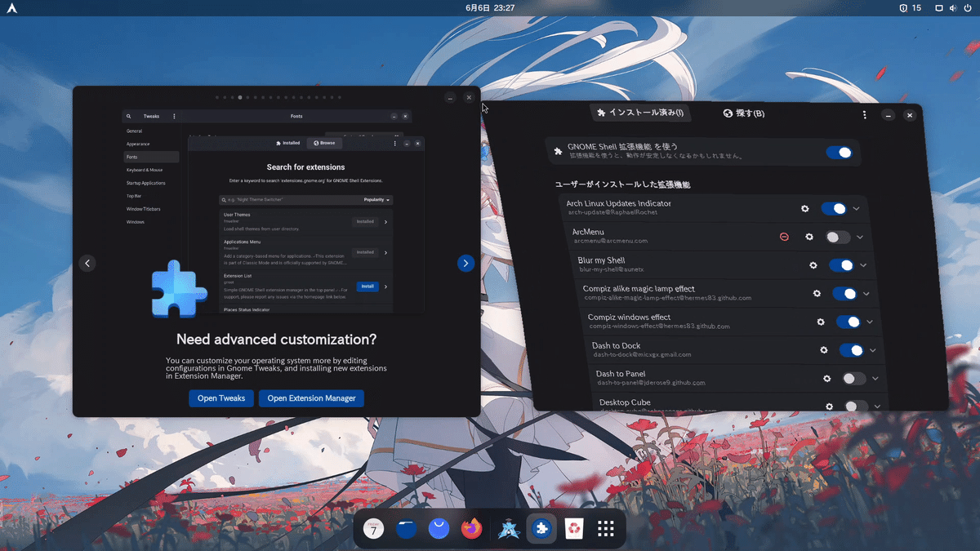Go to previous slide in welcome window
This screenshot has height=551, width=980.
click(87, 263)
